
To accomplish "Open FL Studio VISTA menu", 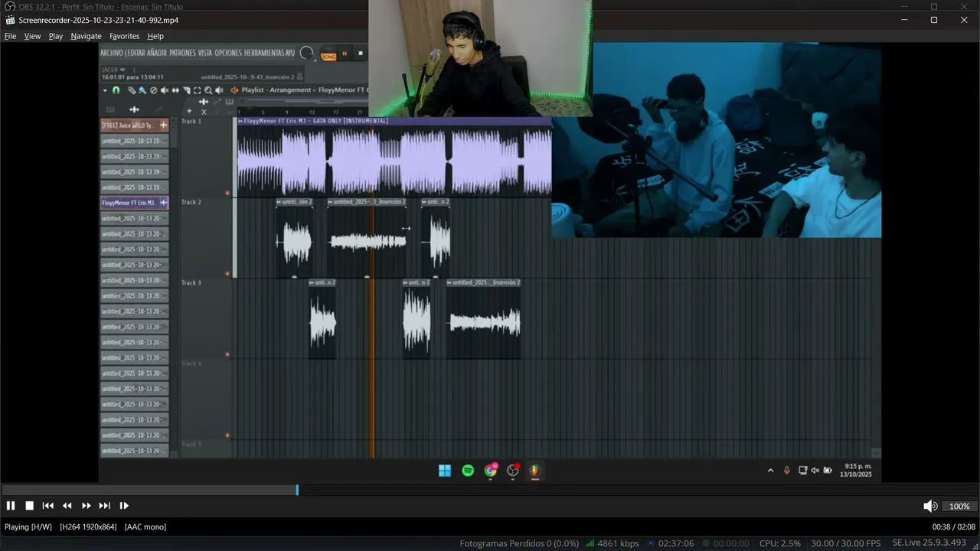I will click(205, 53).
